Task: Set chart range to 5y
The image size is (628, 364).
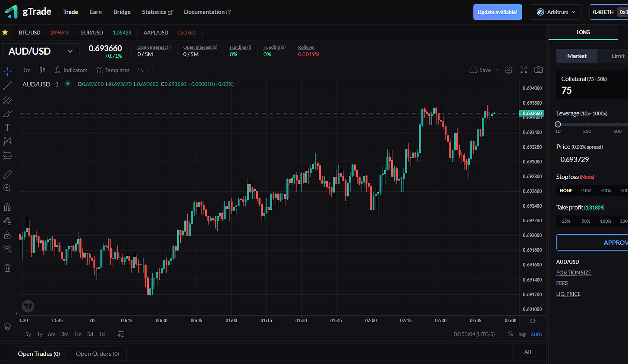Action: (x=28, y=334)
